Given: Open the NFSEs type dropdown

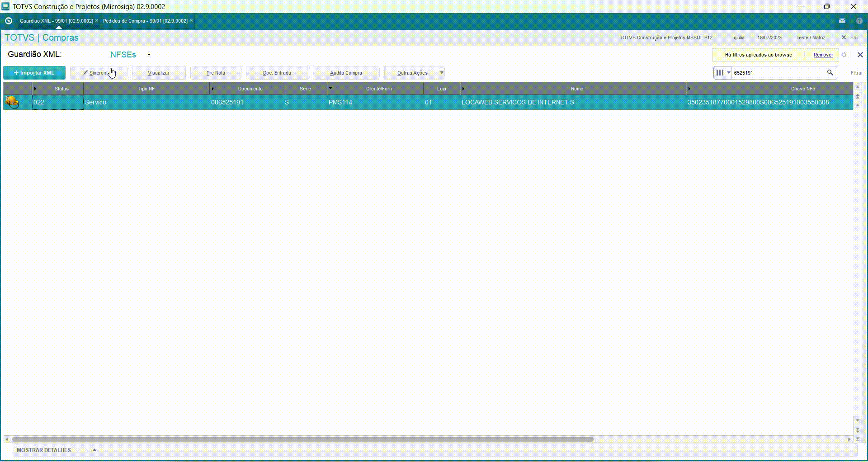Looking at the screenshot, I should pyautogui.click(x=149, y=55).
